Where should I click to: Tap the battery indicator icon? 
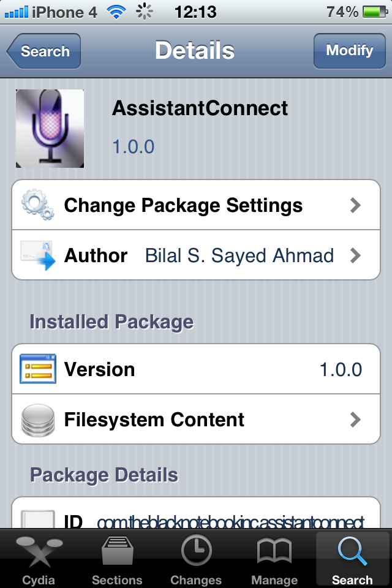point(374,12)
